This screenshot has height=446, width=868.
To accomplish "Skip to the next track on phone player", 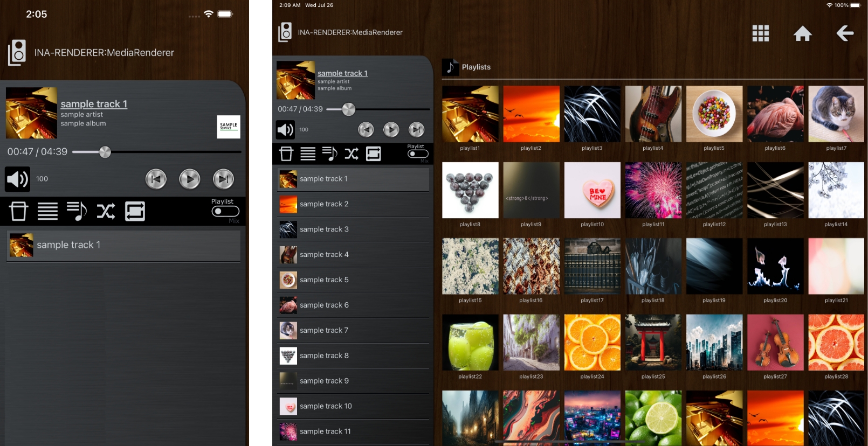I will tap(223, 179).
